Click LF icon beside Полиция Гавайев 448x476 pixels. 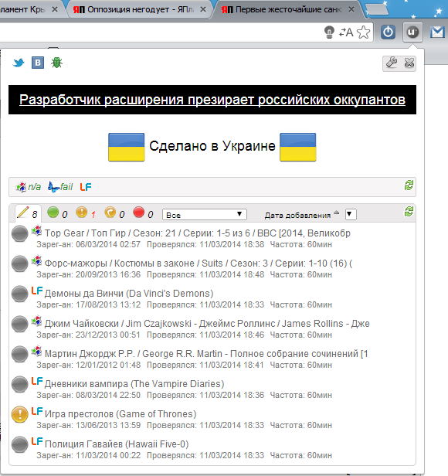click(x=37, y=441)
